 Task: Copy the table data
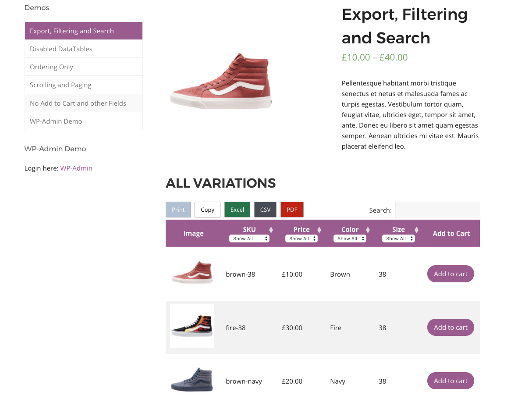click(x=207, y=210)
